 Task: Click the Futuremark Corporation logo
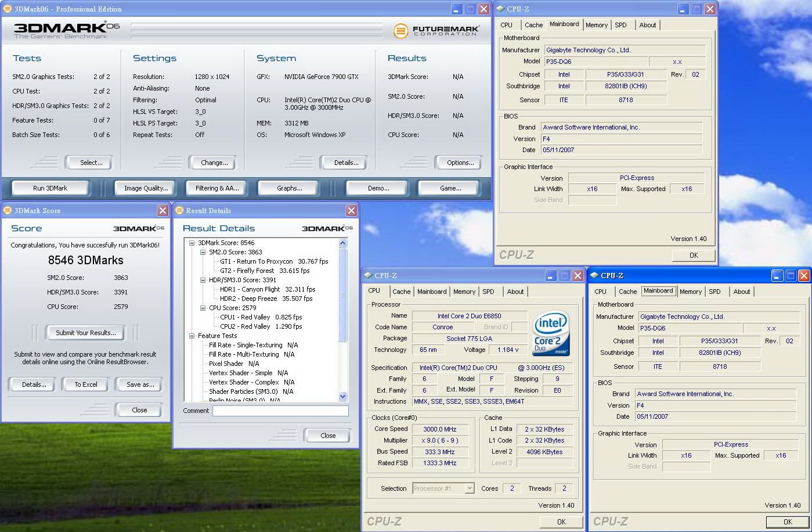pos(436,31)
